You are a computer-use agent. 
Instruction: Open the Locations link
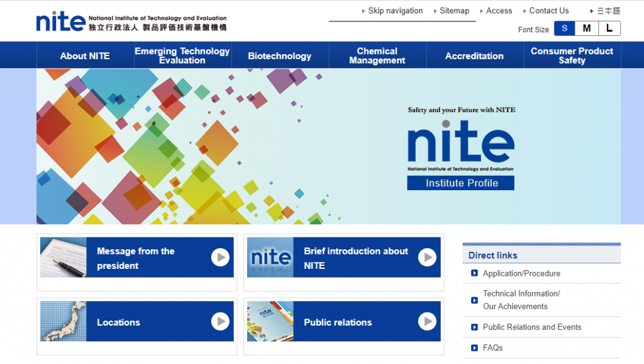[x=118, y=322]
